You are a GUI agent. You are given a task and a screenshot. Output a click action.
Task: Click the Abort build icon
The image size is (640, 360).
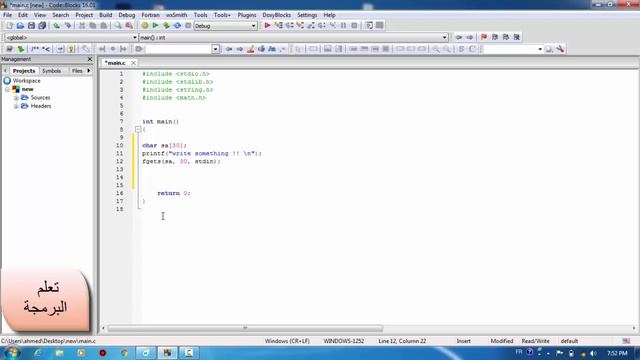(188, 26)
